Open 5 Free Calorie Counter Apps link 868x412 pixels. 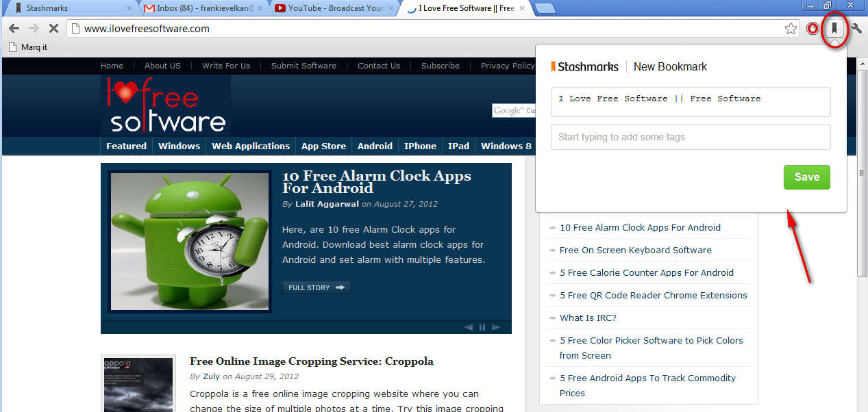click(x=647, y=272)
